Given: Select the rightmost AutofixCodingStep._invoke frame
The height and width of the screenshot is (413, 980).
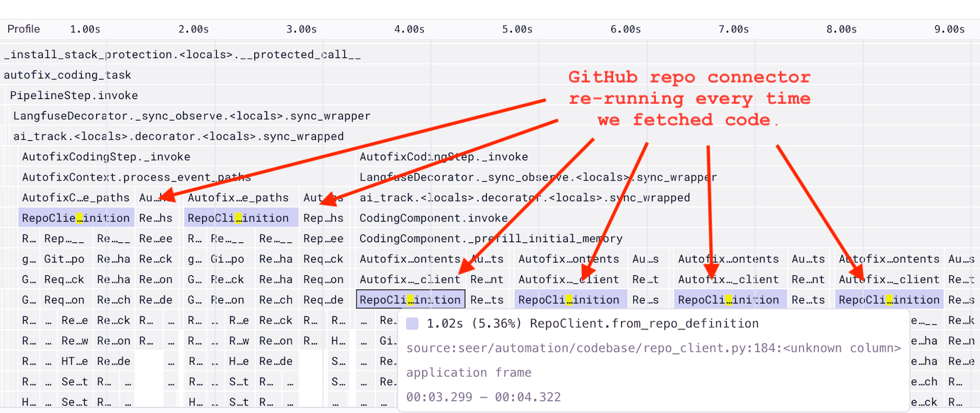Looking at the screenshot, I should click(443, 157).
